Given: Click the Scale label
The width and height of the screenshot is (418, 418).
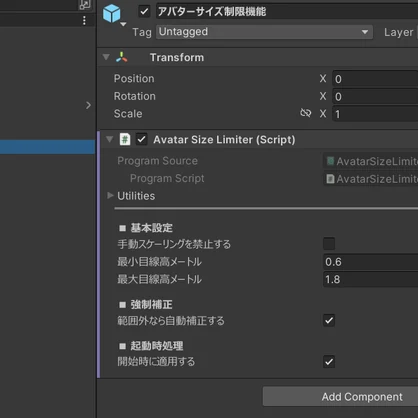Looking at the screenshot, I should coord(128,114).
